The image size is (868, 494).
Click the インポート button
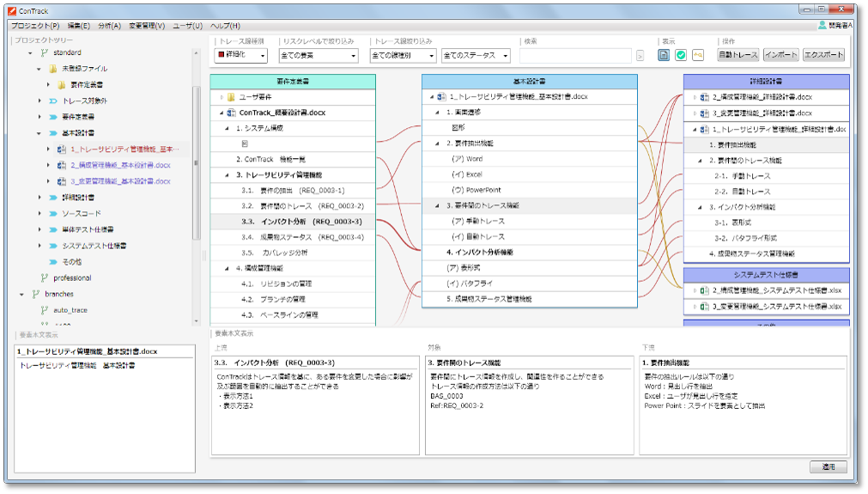(781, 54)
